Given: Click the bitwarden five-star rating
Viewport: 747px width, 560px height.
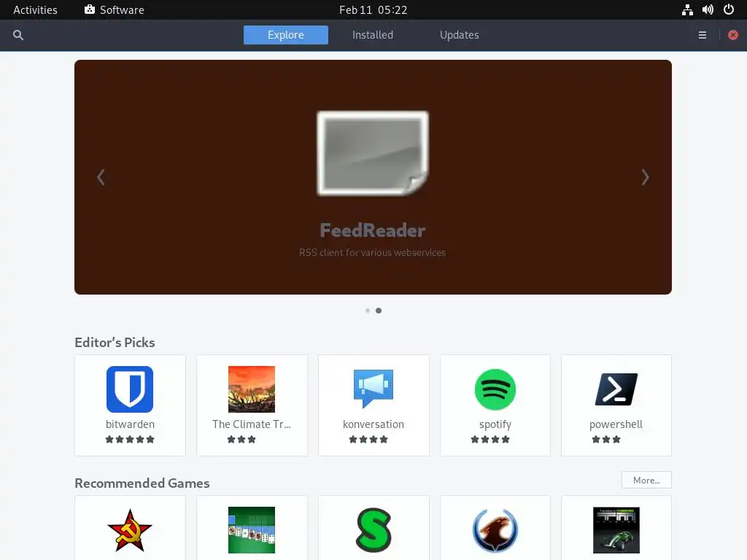Looking at the screenshot, I should point(130,439).
